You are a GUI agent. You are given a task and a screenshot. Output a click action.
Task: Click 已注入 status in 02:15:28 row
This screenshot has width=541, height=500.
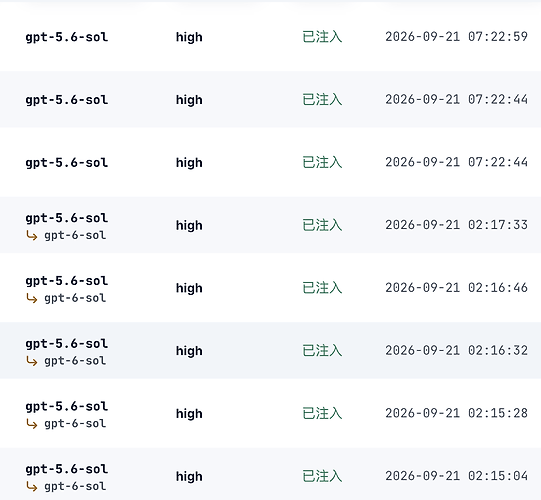[322, 414]
